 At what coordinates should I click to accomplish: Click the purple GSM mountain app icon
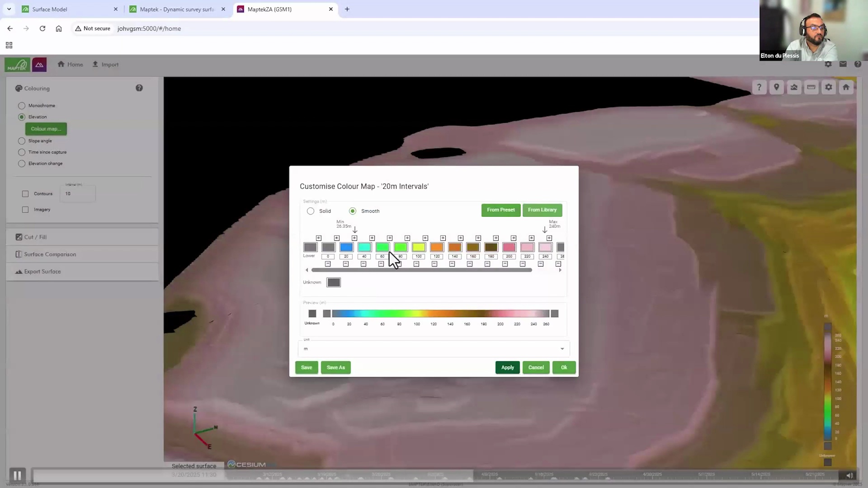pos(39,65)
